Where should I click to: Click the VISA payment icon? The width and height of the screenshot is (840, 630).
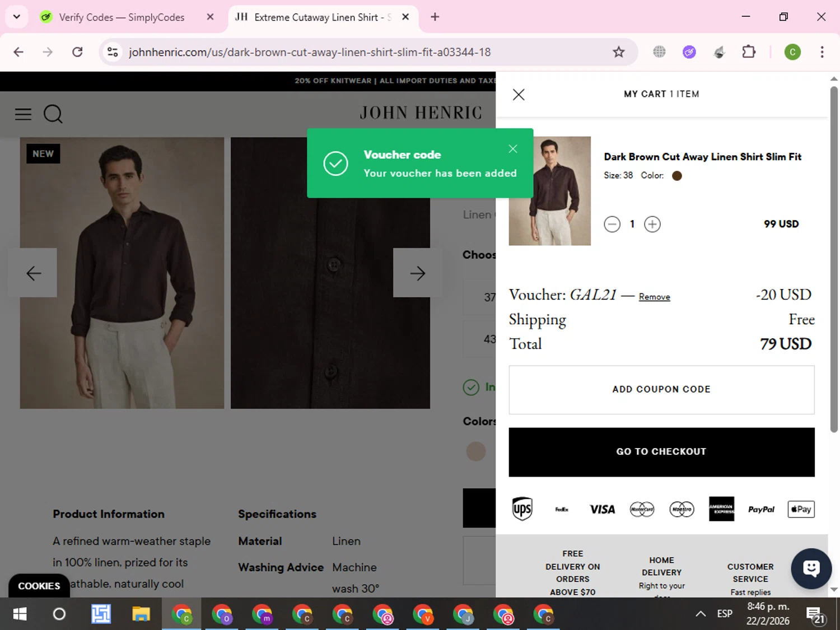(x=602, y=509)
